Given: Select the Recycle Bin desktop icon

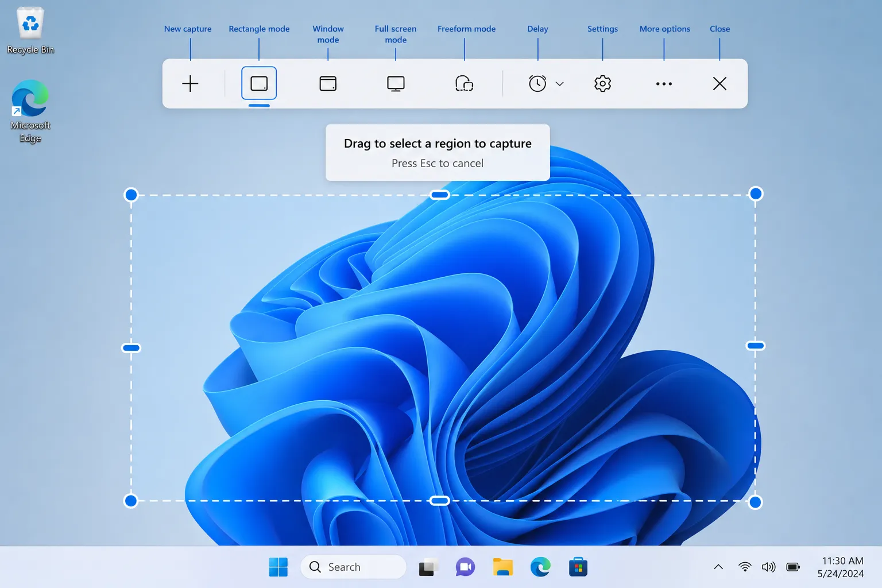Looking at the screenshot, I should pyautogui.click(x=30, y=31).
